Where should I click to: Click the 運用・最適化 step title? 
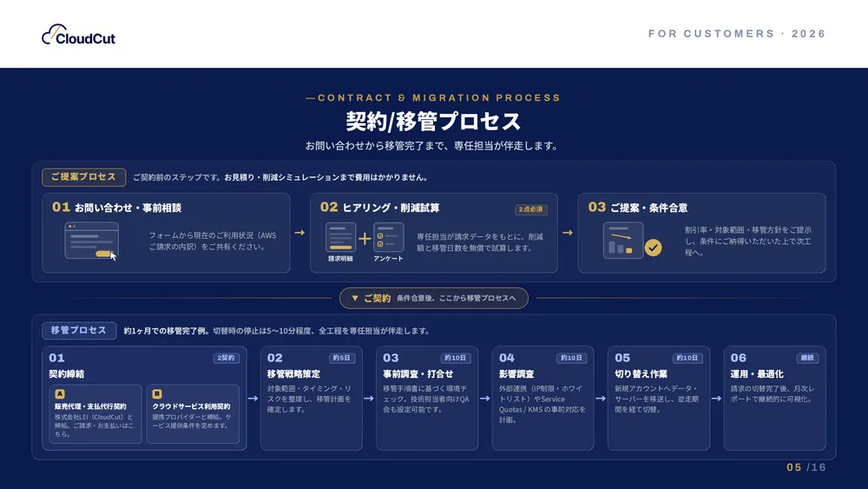tap(757, 374)
